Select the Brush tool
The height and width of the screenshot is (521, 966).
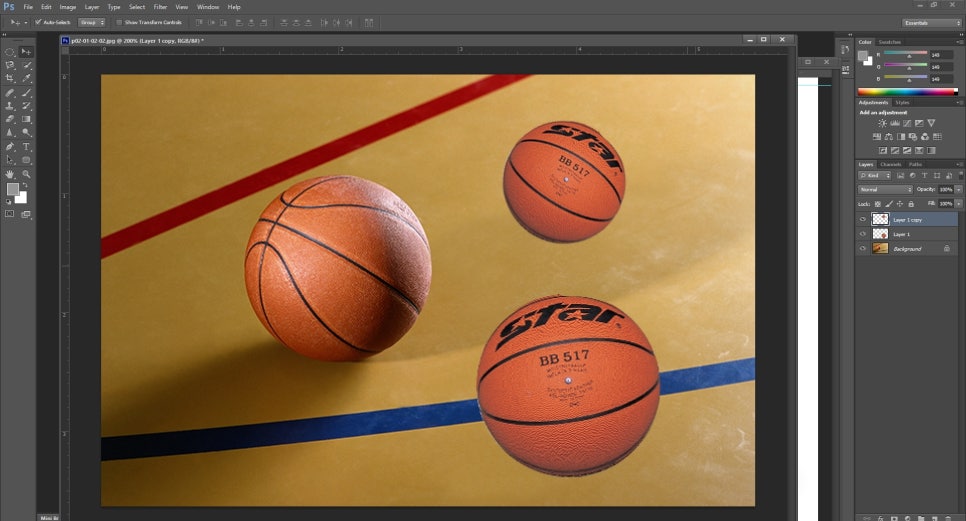pos(26,93)
